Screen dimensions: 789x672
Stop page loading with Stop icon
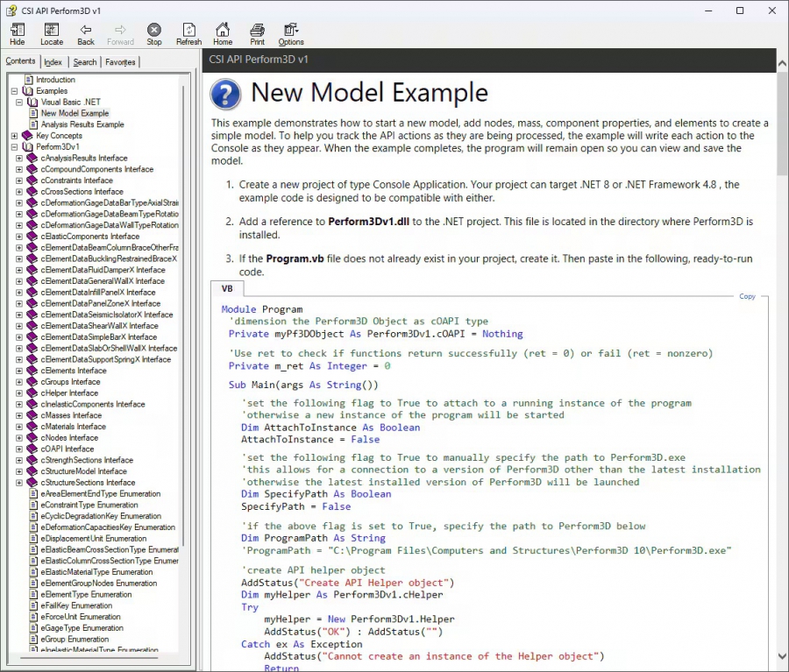coord(154,34)
